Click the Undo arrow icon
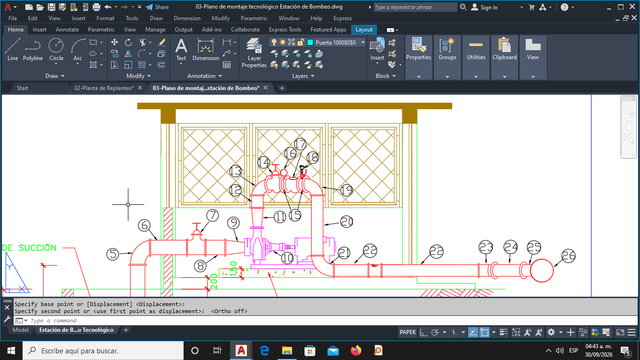Screen dimensions: 640x360 [108, 7]
